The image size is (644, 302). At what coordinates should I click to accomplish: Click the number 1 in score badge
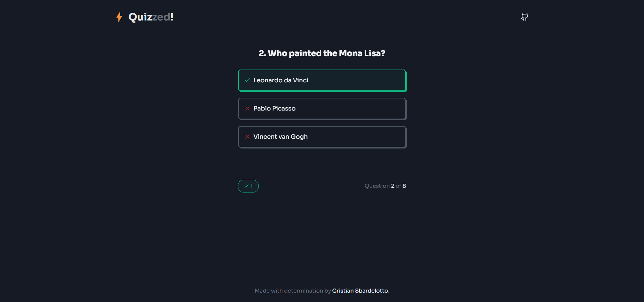[x=251, y=186]
